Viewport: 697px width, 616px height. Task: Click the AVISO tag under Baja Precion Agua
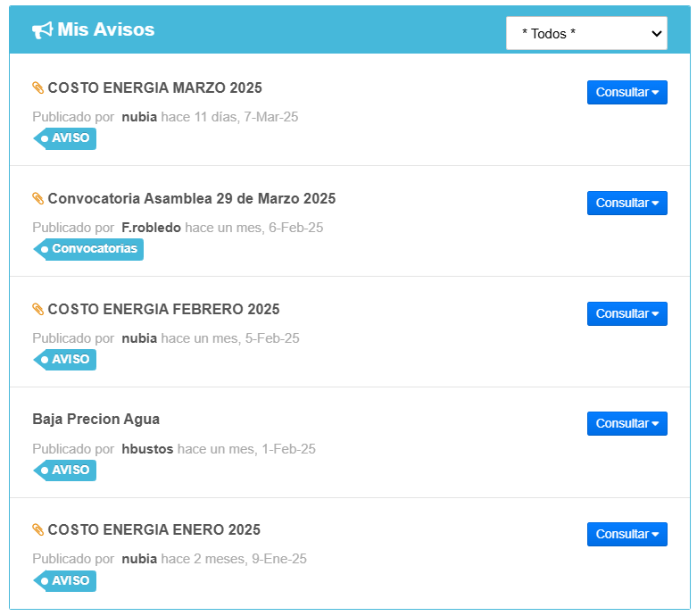click(x=65, y=470)
